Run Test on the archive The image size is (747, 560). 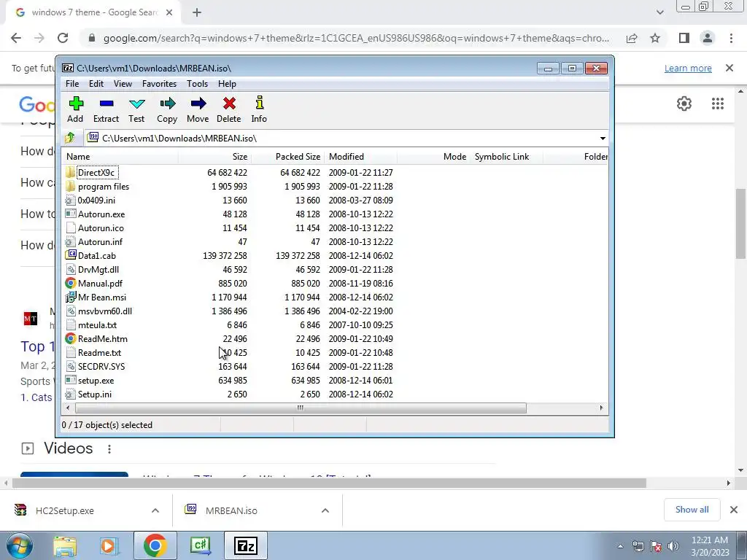(x=136, y=104)
